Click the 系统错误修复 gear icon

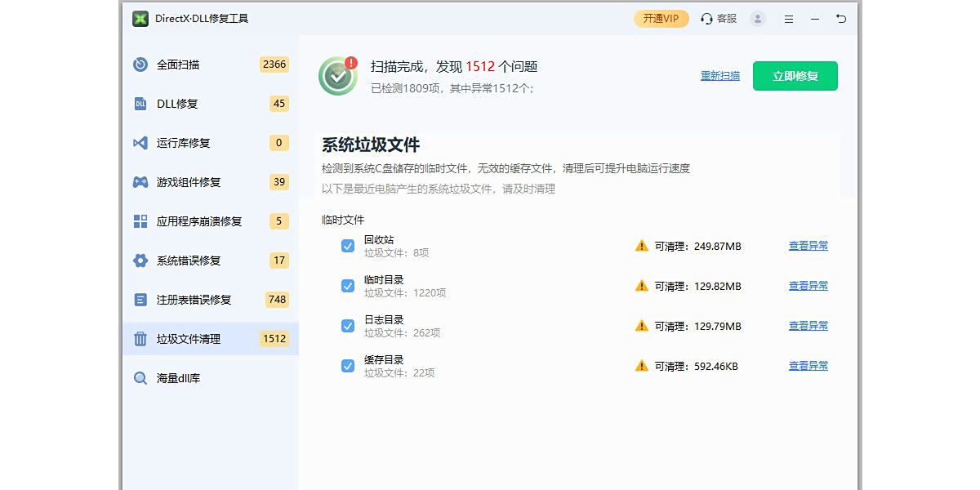(140, 261)
